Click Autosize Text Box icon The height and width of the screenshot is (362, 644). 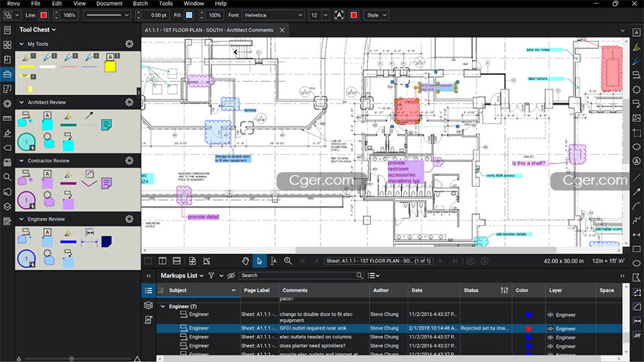point(339,15)
